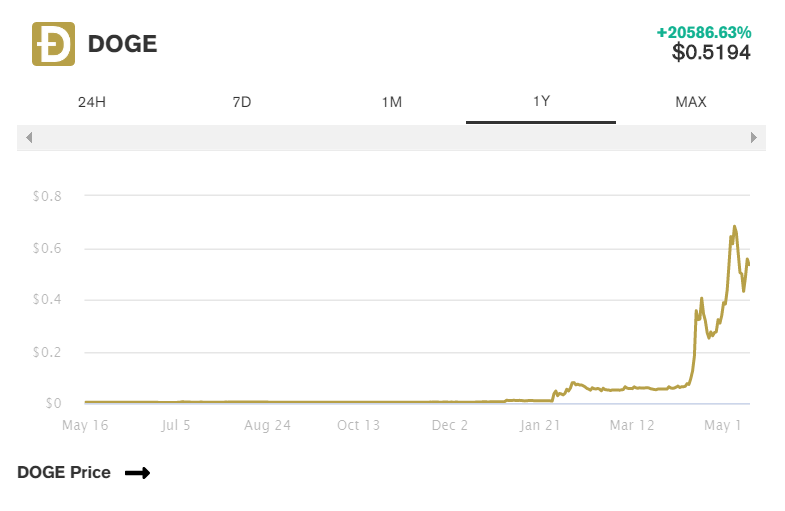
Task: Switch chart to MAX time range
Action: (691, 102)
